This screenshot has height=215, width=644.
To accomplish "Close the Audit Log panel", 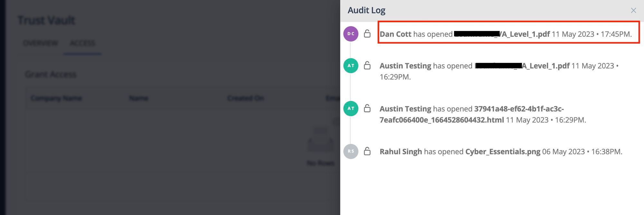I will (x=633, y=11).
